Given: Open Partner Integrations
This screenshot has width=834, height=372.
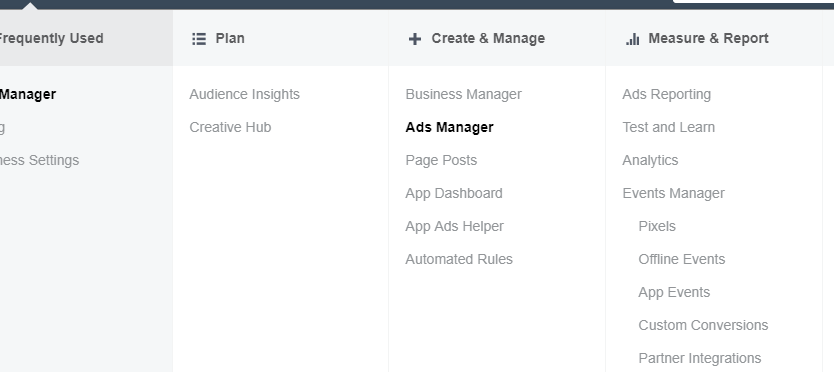Looking at the screenshot, I should 699,358.
